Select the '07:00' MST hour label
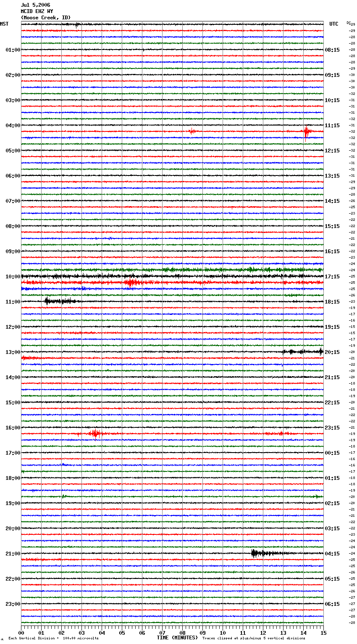This screenshot has width=357, height=644. point(13,201)
